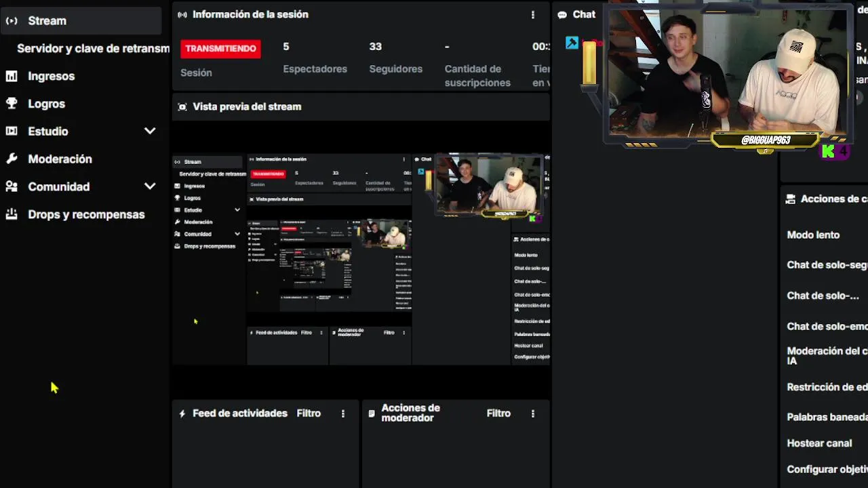Click the Vista previa del stream header icon
The height and width of the screenshot is (488, 868).
point(182,106)
